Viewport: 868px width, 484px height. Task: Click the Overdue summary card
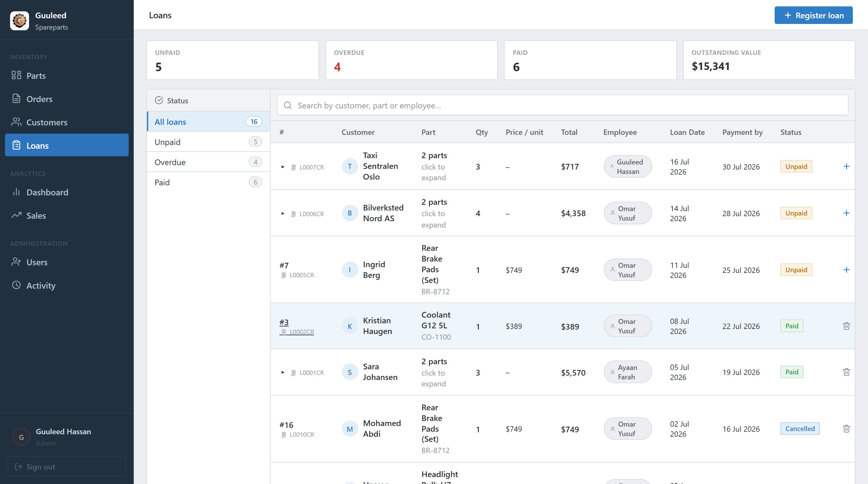411,60
